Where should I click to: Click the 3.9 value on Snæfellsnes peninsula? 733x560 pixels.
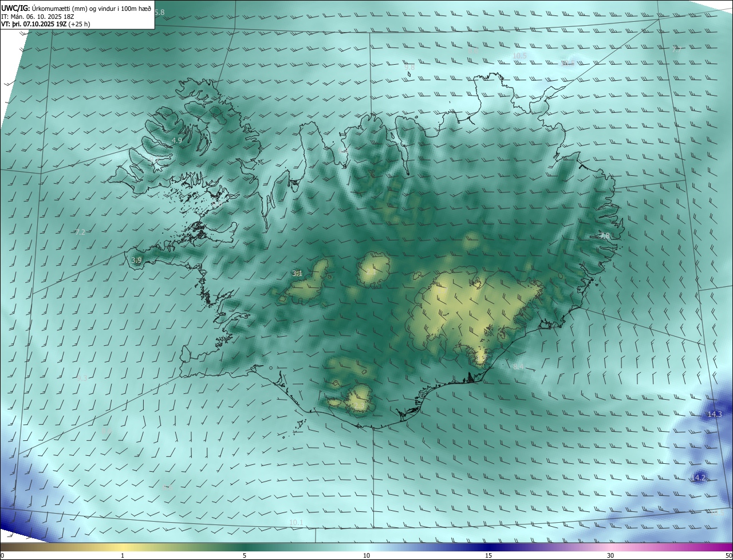pos(136,261)
